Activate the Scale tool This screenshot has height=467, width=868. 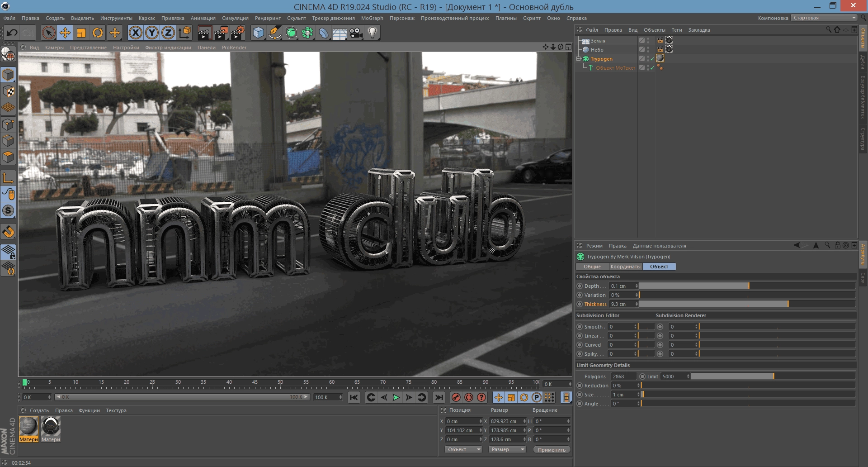[81, 33]
